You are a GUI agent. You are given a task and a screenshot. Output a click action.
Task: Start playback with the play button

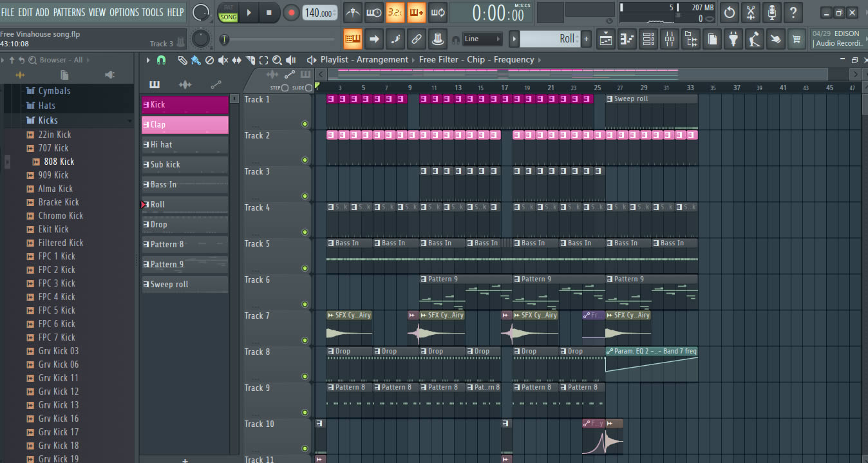click(x=249, y=12)
